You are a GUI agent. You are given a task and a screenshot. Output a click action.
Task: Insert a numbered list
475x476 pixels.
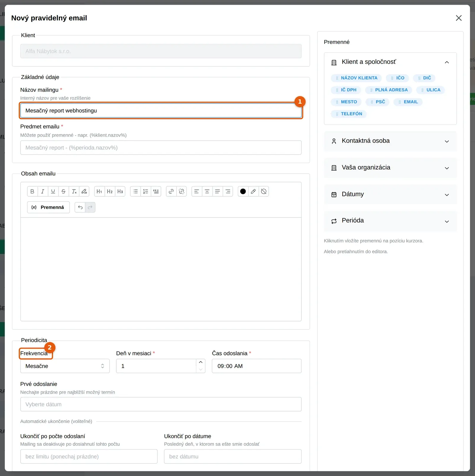click(x=146, y=192)
